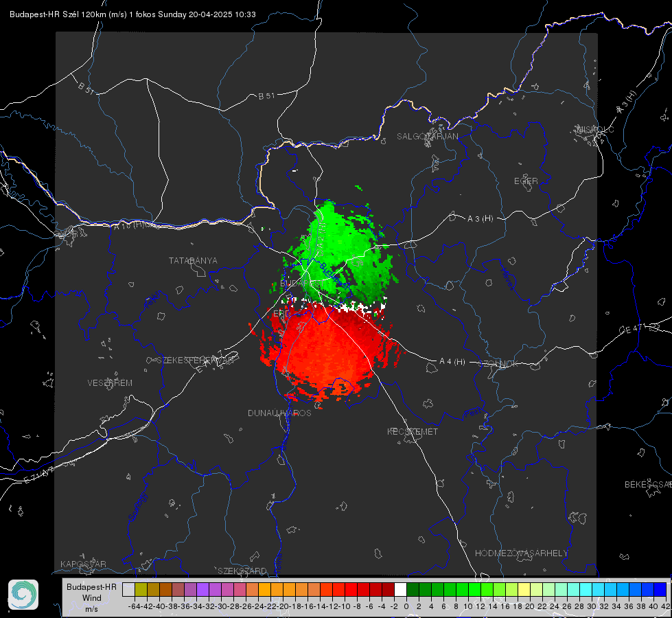
Task: Pick the bright green swatch between 10 and 12
Action: 474,589
